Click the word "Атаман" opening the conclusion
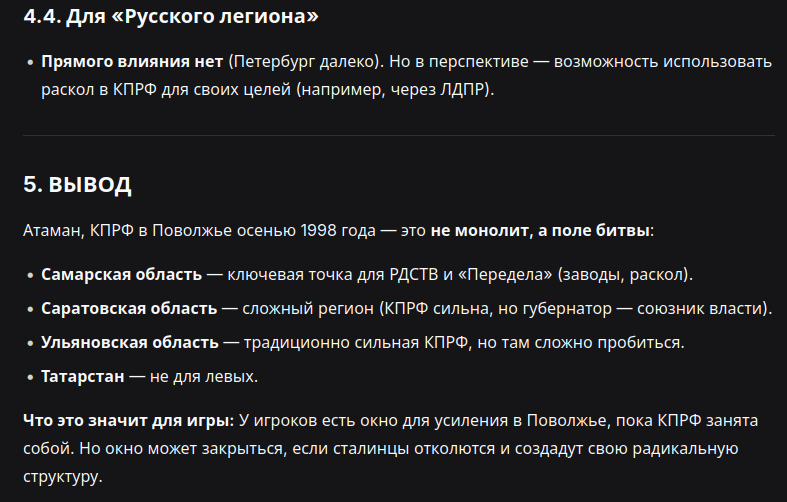787x502 pixels. pyautogui.click(x=53, y=230)
